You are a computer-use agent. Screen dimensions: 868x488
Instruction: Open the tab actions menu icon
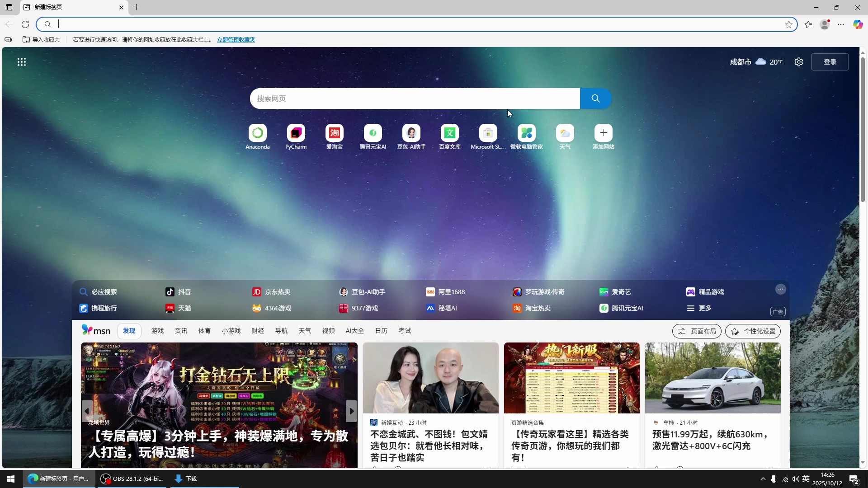click(x=9, y=7)
